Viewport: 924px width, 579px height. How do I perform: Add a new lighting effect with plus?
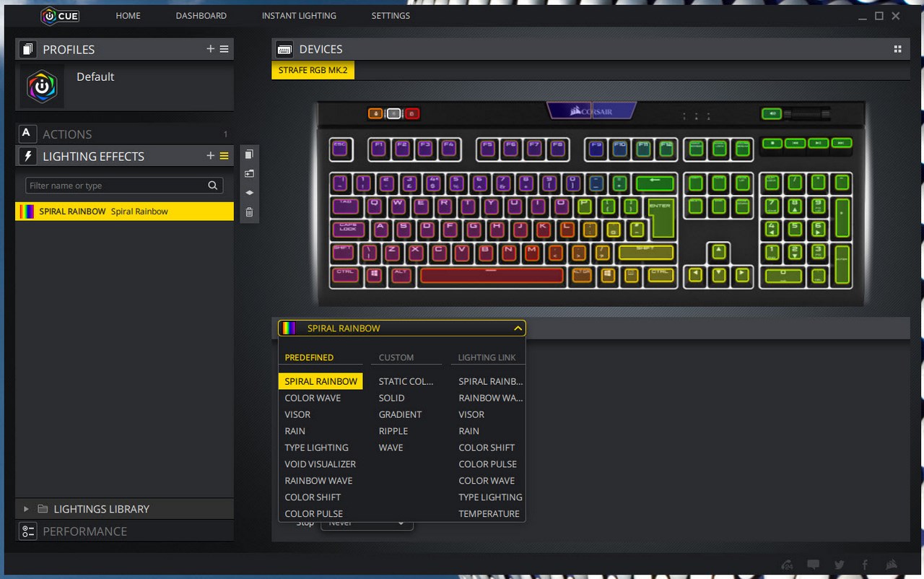(x=210, y=156)
